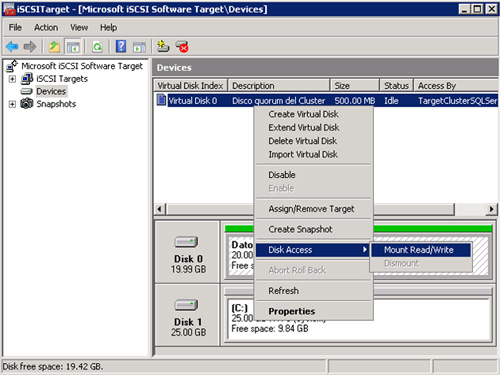Expand the Snapshots tree node
This screenshot has height=375, width=500.
coord(12,104)
